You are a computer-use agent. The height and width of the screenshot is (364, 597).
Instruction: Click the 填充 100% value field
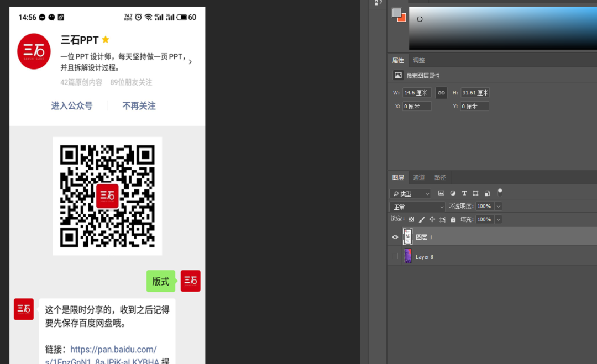pos(485,219)
